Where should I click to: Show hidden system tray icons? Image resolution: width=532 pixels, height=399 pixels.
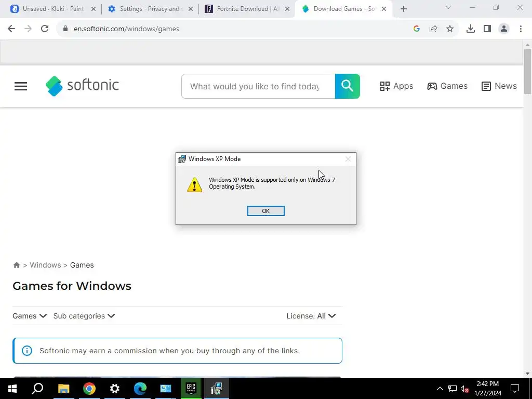click(x=440, y=389)
